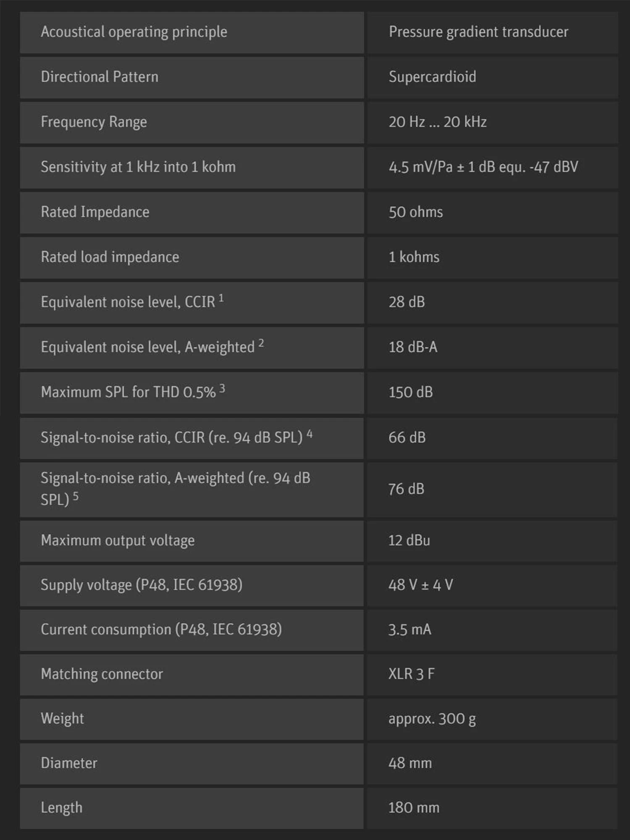Open footnote 3 after Maximum SPL for THD
The height and width of the screenshot is (840, 630).
coord(222,388)
